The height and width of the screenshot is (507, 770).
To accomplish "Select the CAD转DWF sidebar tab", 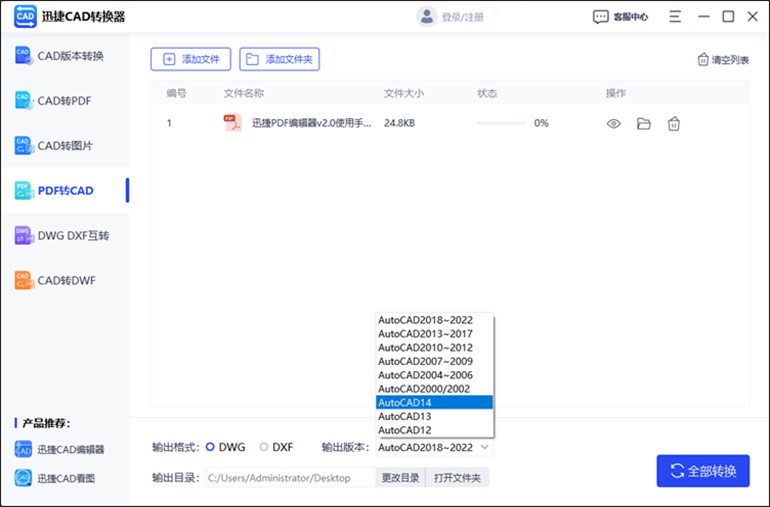I will tap(65, 281).
